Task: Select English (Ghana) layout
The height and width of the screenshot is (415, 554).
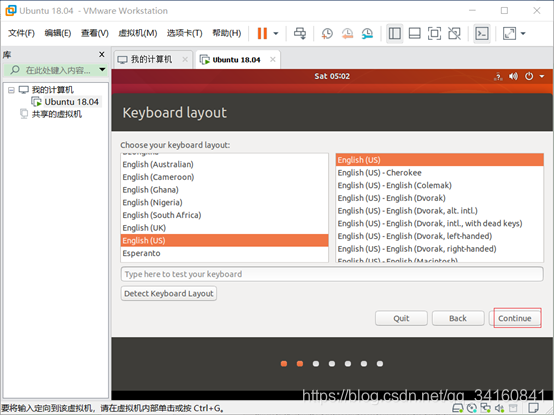Action: [224, 190]
